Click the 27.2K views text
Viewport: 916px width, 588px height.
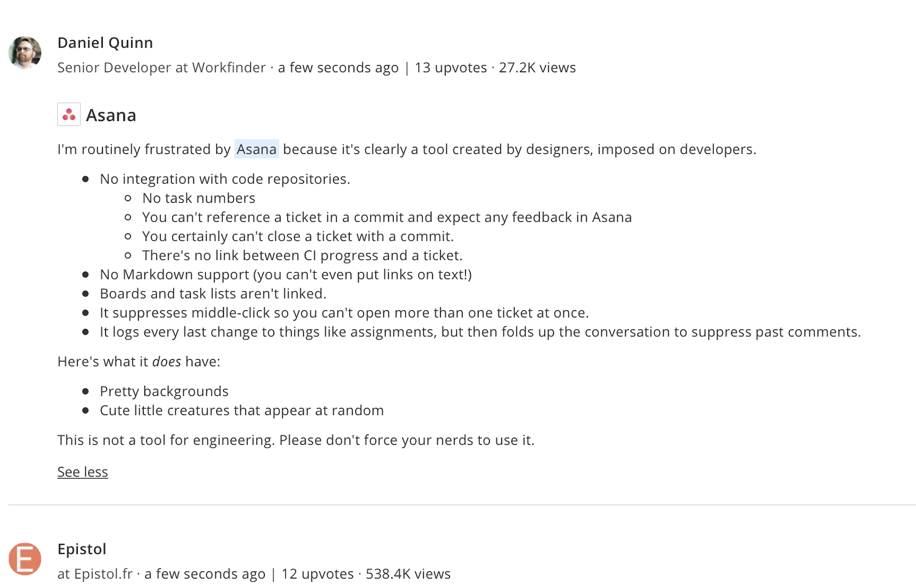click(x=537, y=67)
